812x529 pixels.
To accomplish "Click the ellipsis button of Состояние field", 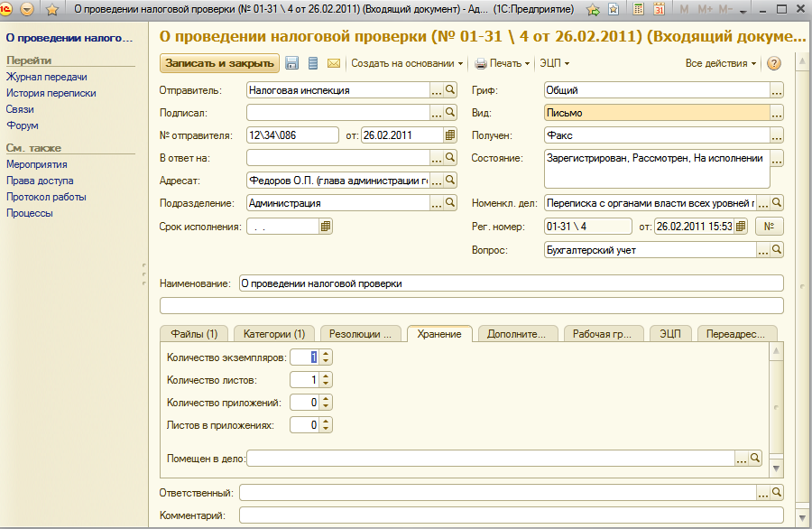I will coord(776,159).
